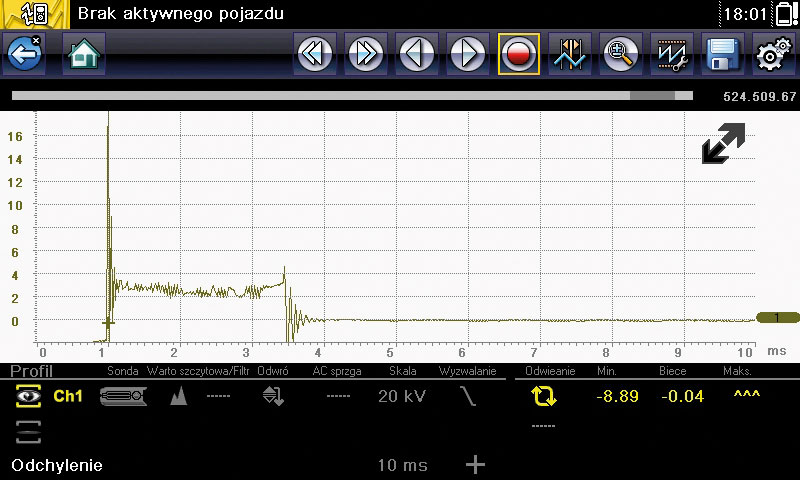This screenshot has width=800, height=480.
Task: Click the zoom magnifier icon
Action: coord(621,54)
